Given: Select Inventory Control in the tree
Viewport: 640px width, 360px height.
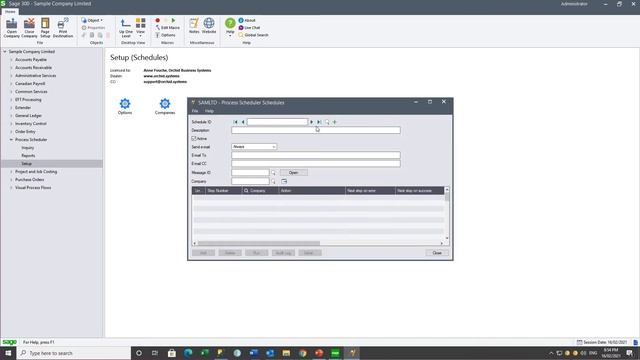Looking at the screenshot, I should (31, 124).
